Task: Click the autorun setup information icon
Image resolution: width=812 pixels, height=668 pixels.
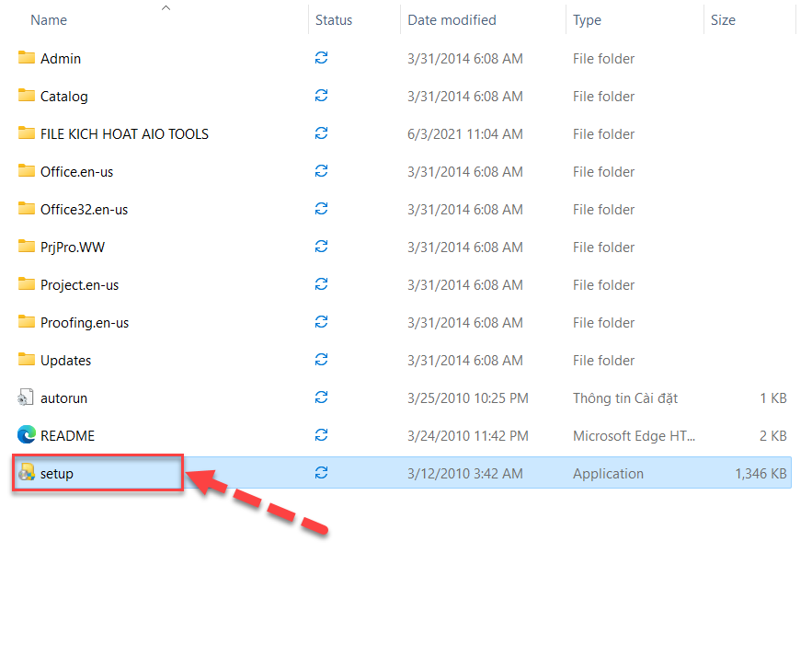Action: point(24,397)
